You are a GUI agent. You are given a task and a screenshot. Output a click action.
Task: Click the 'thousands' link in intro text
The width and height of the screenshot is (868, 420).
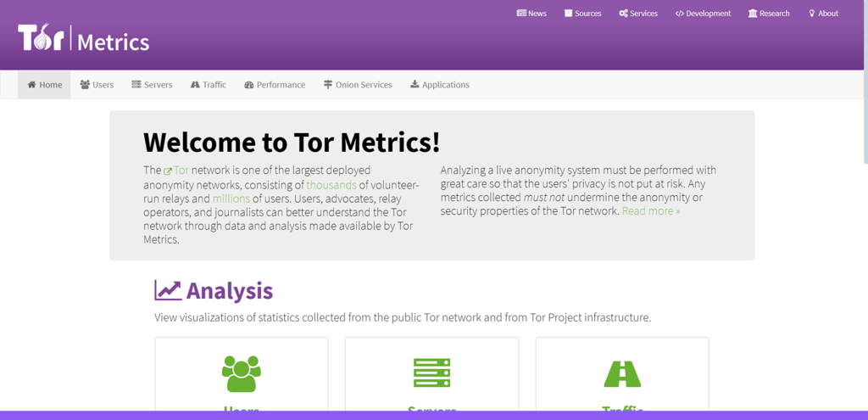coord(331,185)
